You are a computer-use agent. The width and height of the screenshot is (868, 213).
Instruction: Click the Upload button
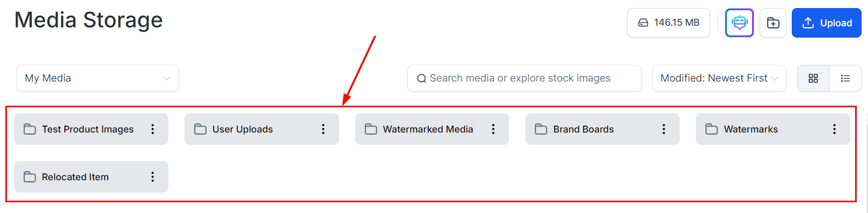(x=826, y=23)
